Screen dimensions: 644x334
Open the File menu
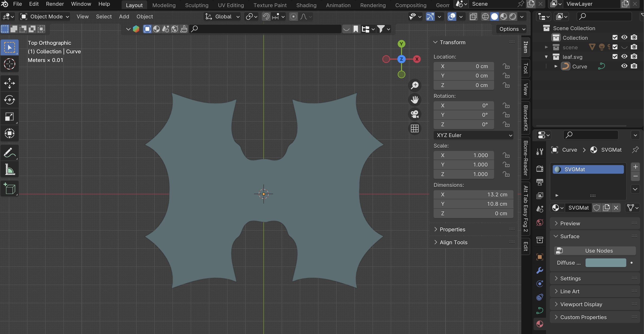point(17,4)
